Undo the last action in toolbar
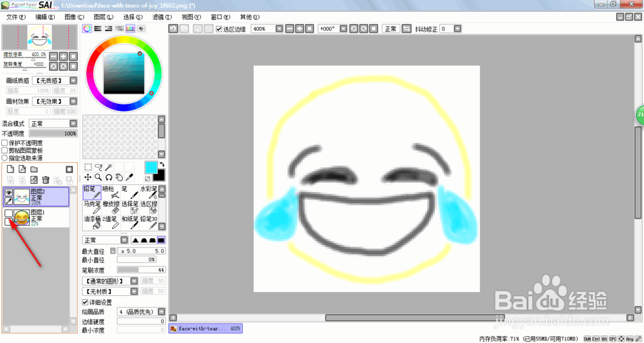 pyautogui.click(x=173, y=29)
